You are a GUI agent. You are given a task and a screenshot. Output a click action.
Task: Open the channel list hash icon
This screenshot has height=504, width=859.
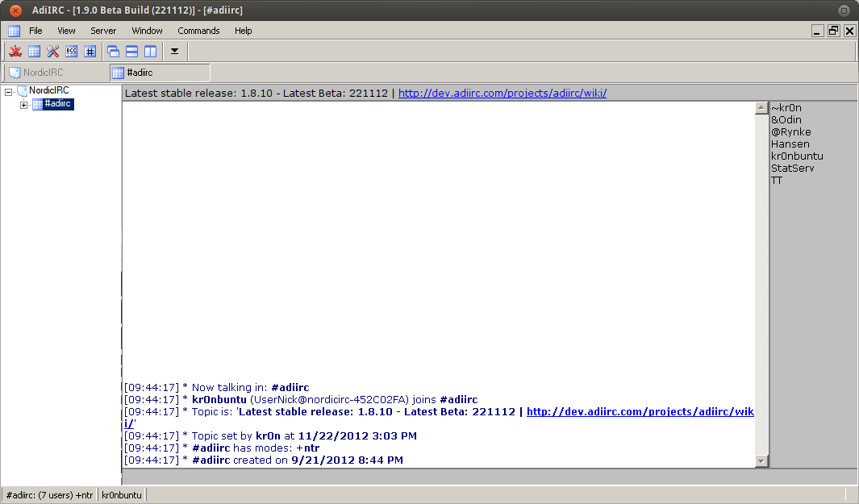tap(90, 52)
